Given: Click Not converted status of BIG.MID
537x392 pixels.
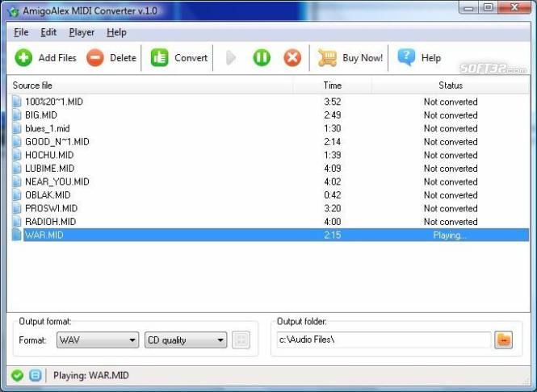Looking at the screenshot, I should [451, 115].
